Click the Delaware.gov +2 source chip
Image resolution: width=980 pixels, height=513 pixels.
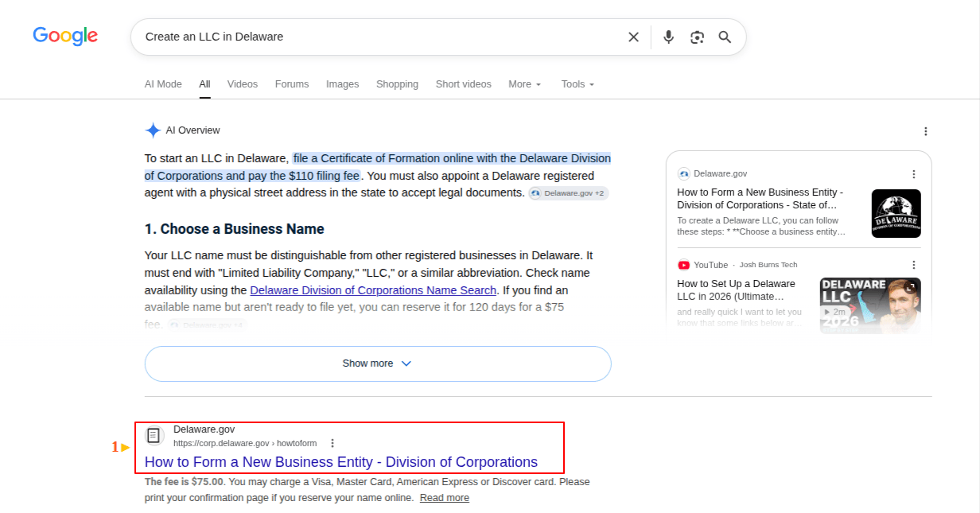pos(568,193)
